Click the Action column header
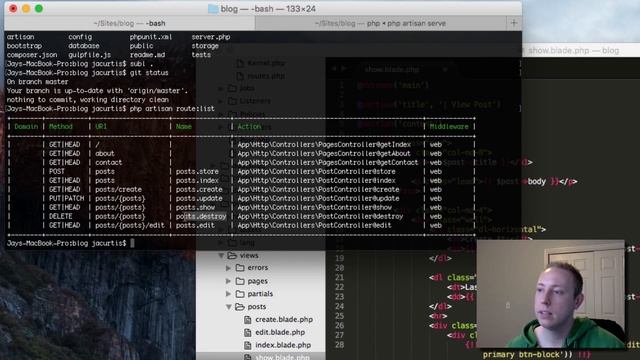Viewport: 640px width, 360px height. coord(249,127)
